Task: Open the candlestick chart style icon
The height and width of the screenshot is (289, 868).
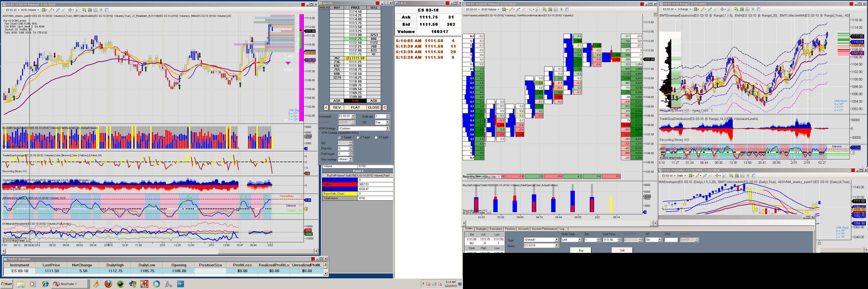Action: click(44, 10)
